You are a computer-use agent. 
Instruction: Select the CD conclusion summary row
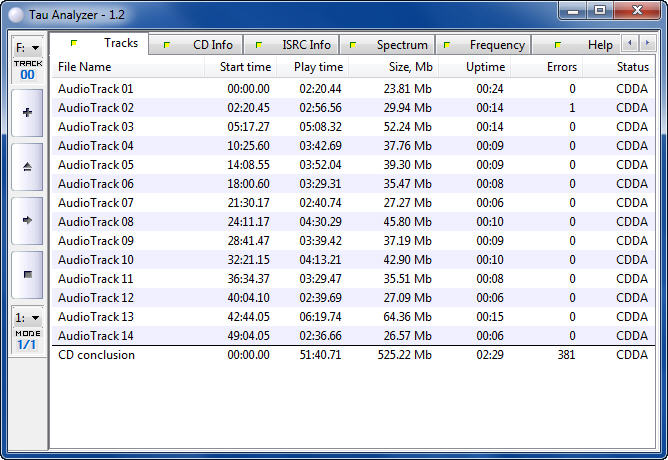point(96,355)
